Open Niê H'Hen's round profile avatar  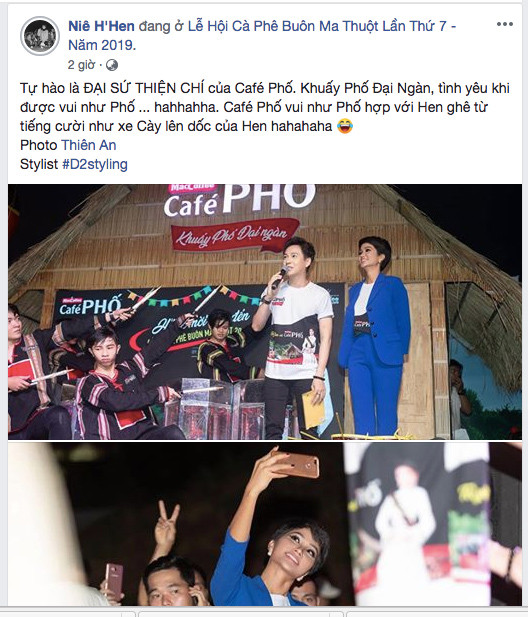[40, 36]
